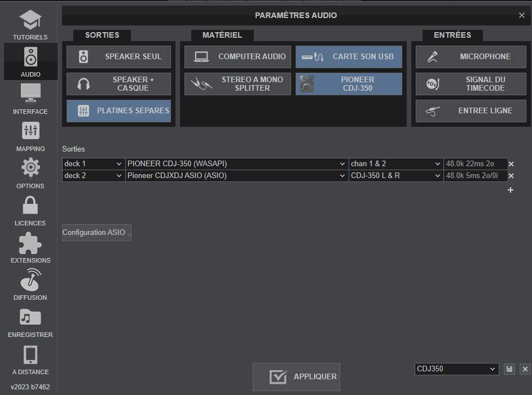
Task: Open the CDJ350 preset dropdown
Action: [456, 369]
